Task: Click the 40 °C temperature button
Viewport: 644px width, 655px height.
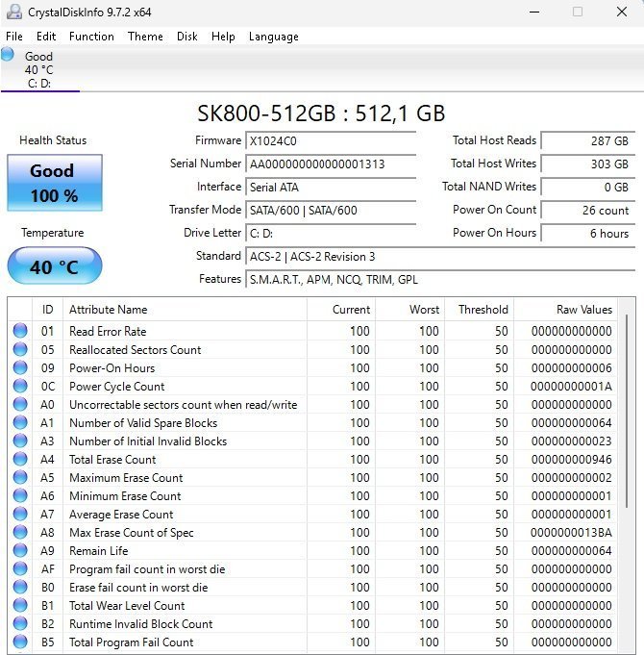Action: click(54, 266)
